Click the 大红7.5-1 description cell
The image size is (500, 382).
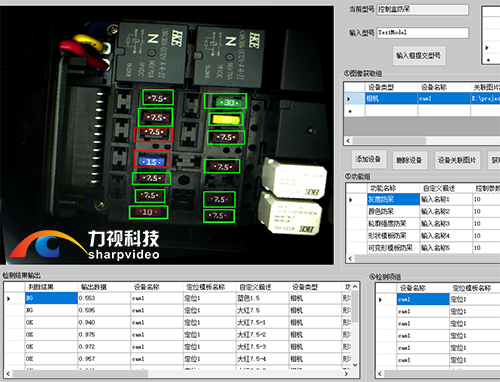[x=263, y=322]
